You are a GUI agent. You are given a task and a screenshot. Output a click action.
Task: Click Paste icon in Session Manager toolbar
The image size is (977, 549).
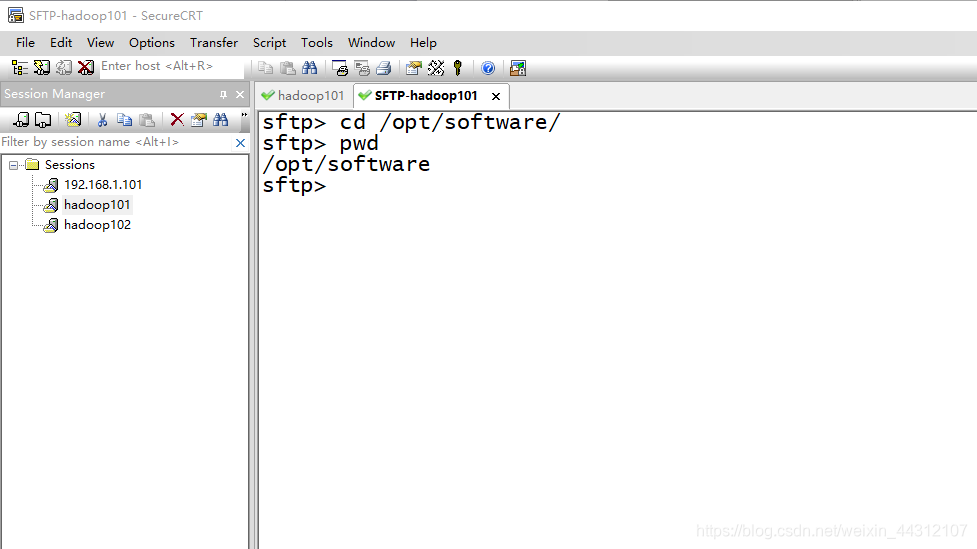click(x=146, y=120)
